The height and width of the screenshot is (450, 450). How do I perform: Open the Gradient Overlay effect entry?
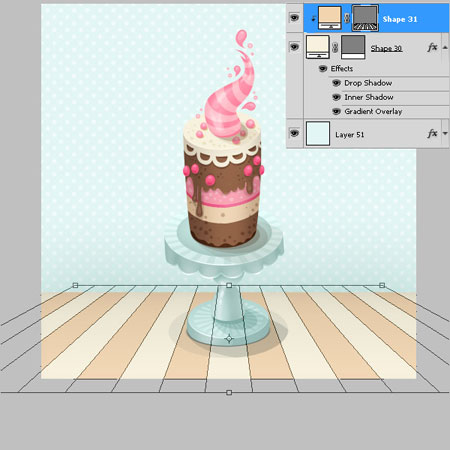(x=373, y=111)
